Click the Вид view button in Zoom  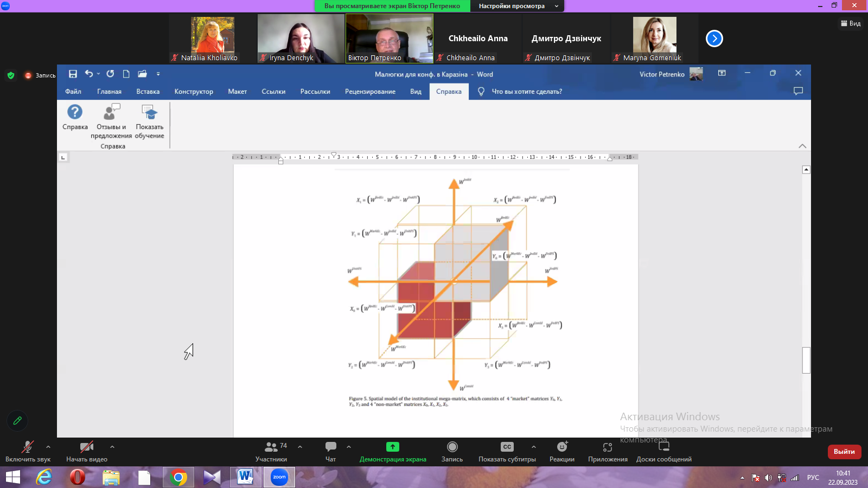pos(851,23)
